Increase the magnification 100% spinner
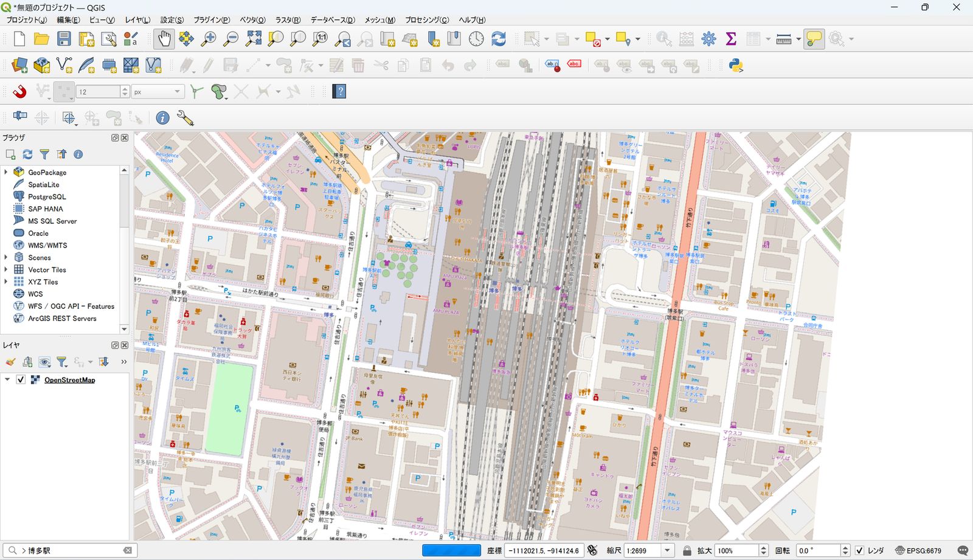The width and height of the screenshot is (973, 560). click(764, 548)
